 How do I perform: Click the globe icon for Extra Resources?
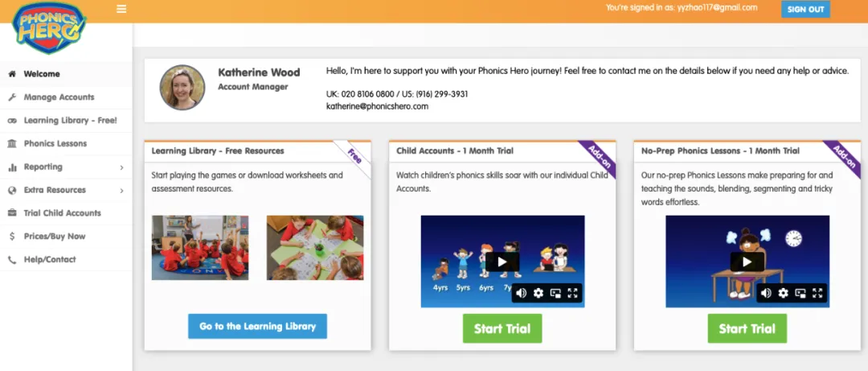(x=12, y=190)
